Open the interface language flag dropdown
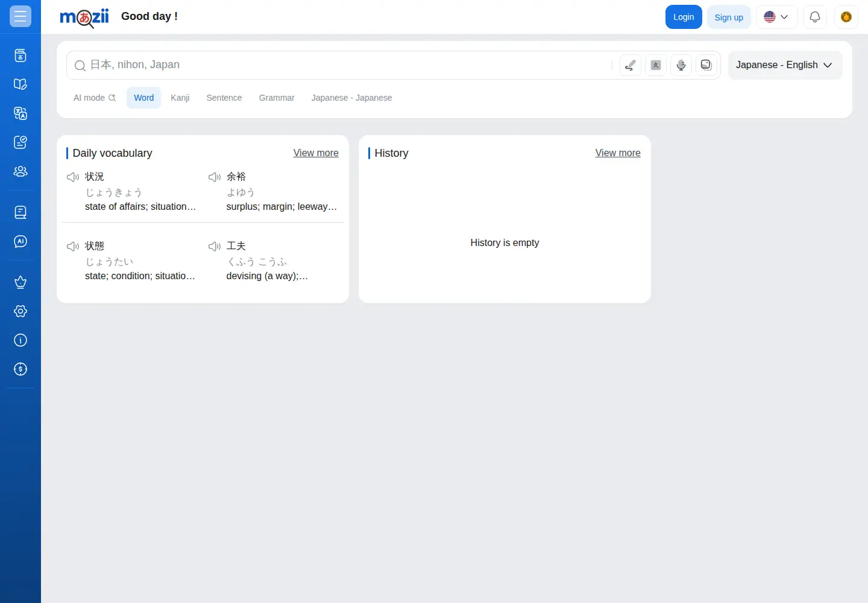This screenshot has width=868, height=603. tap(776, 17)
